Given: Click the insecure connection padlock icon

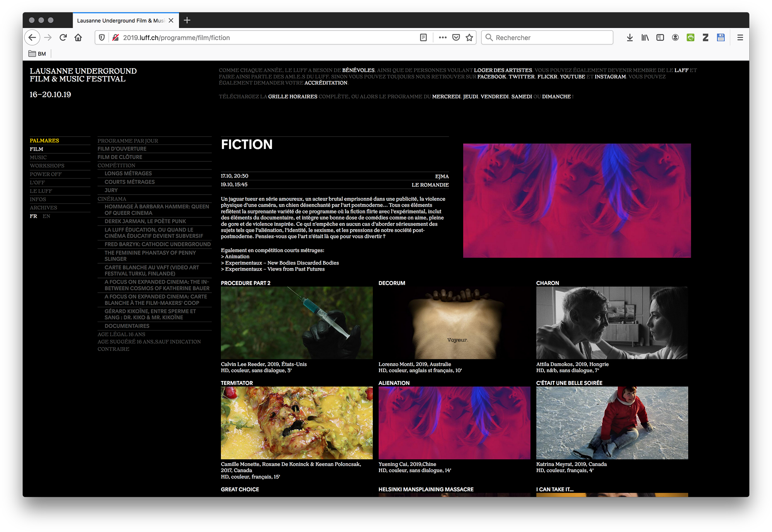Looking at the screenshot, I should 115,37.
